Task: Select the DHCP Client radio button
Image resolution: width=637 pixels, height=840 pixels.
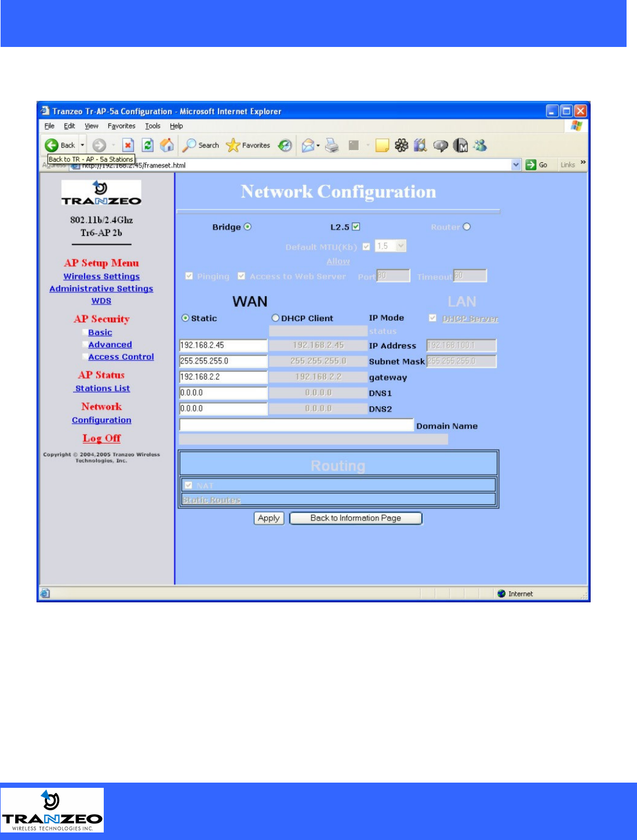Action: 275,318
